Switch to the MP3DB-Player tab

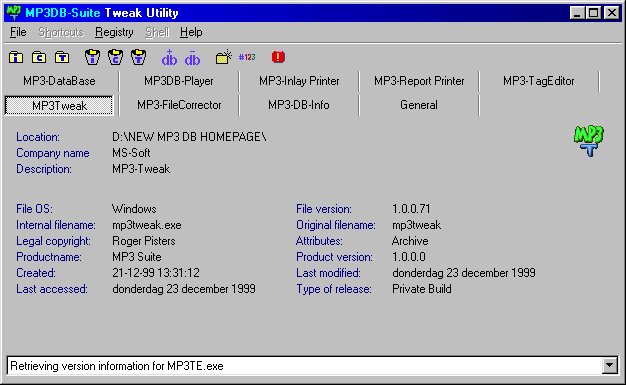[x=179, y=81]
